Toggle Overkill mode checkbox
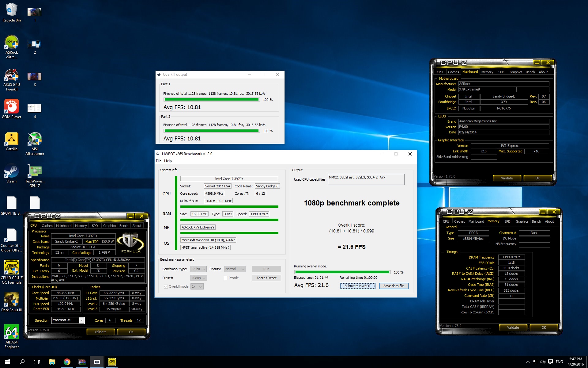588x368 pixels. [x=166, y=286]
